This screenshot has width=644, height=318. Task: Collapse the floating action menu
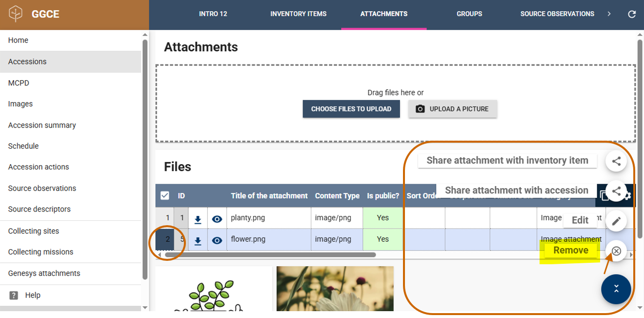(616, 289)
